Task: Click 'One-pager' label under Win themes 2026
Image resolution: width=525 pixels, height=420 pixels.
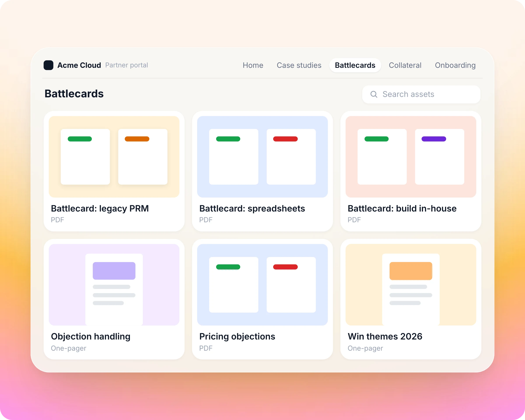Action: pyautogui.click(x=365, y=348)
